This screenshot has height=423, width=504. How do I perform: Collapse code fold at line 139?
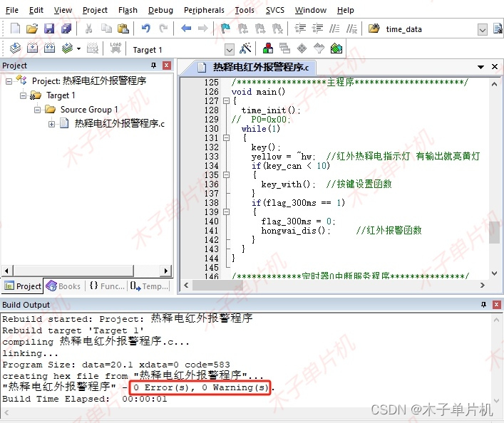pyautogui.click(x=226, y=212)
